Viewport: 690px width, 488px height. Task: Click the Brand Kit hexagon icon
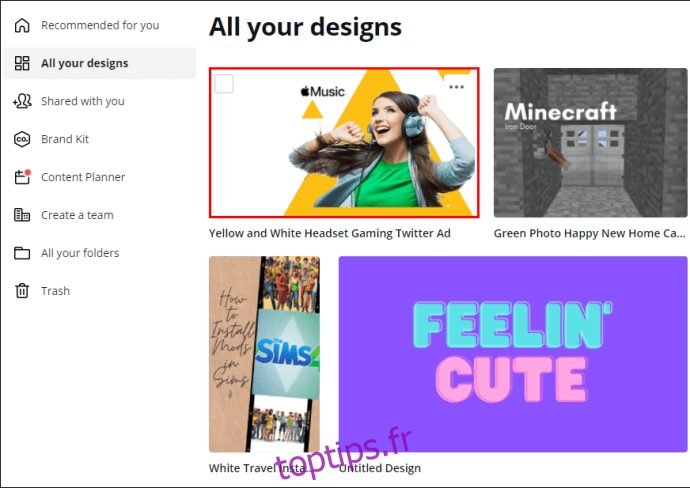22,139
